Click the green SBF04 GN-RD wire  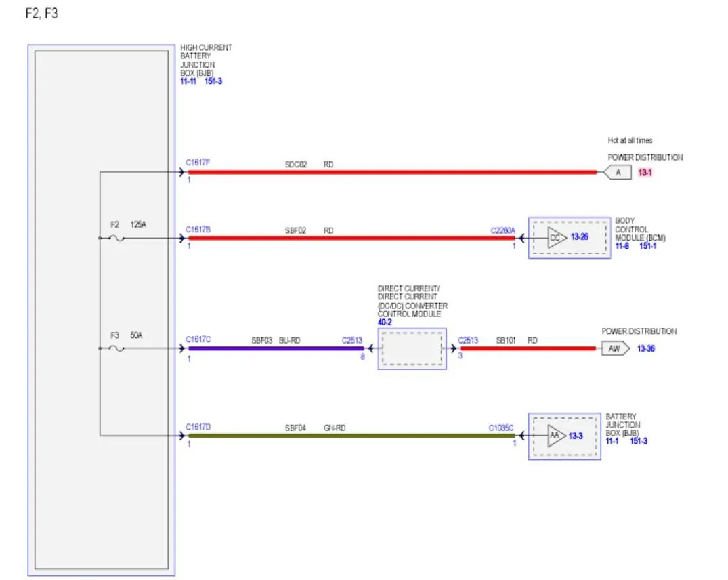(351, 436)
